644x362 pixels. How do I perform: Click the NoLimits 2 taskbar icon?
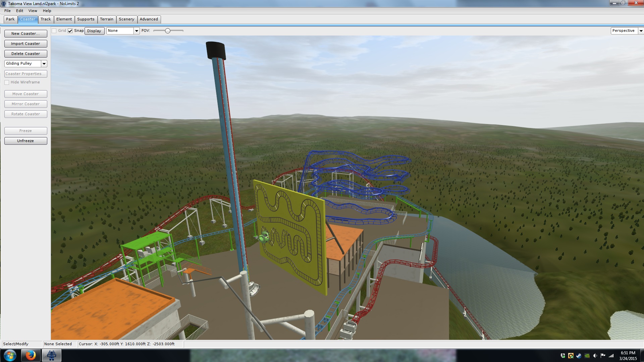coord(51,355)
